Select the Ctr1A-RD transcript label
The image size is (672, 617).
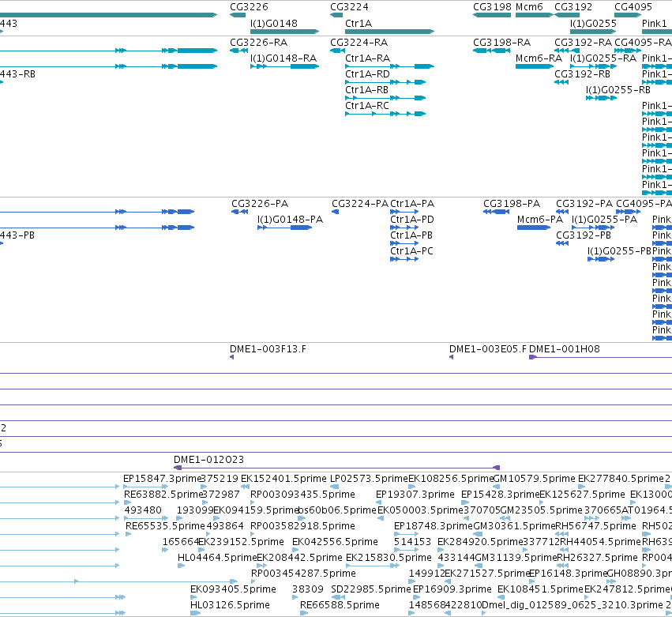pyautogui.click(x=368, y=74)
